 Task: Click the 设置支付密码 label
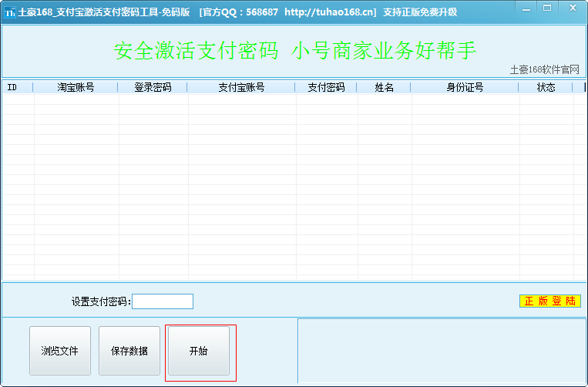coord(101,301)
